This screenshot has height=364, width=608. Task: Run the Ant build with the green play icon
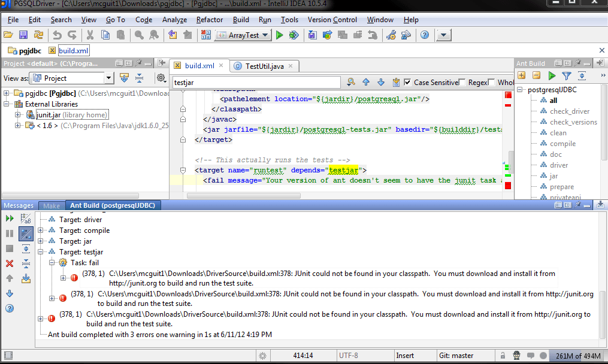552,76
